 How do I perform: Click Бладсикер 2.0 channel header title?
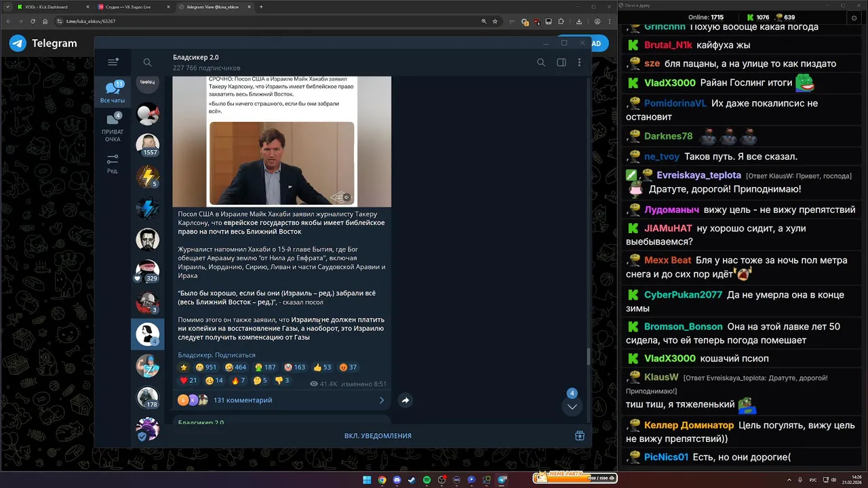point(196,58)
